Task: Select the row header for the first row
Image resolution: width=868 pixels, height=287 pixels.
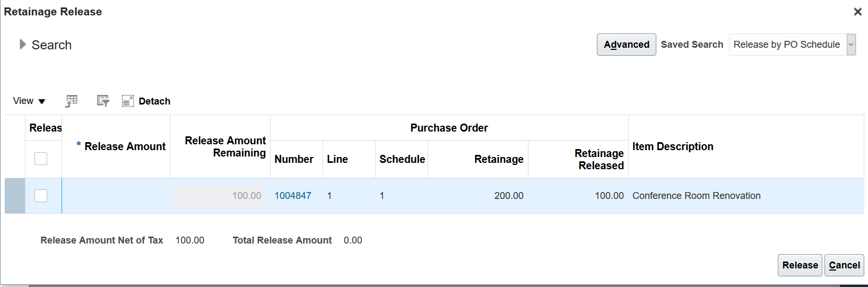Action: [x=15, y=196]
